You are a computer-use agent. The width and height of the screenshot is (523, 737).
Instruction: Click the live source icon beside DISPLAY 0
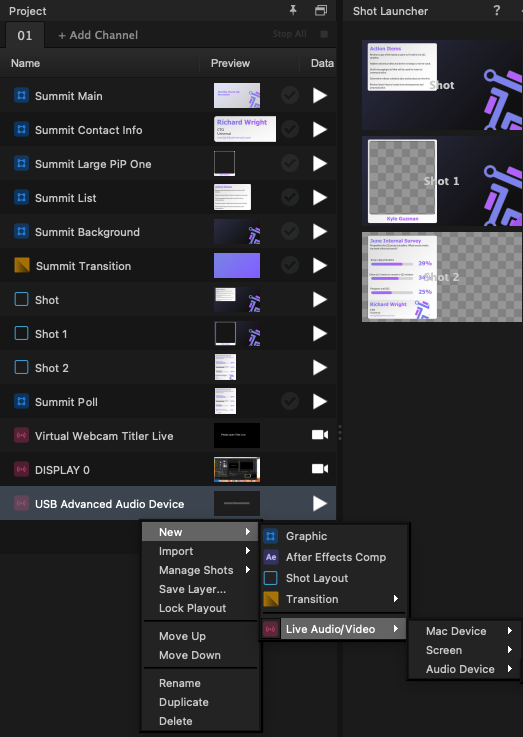point(22,470)
